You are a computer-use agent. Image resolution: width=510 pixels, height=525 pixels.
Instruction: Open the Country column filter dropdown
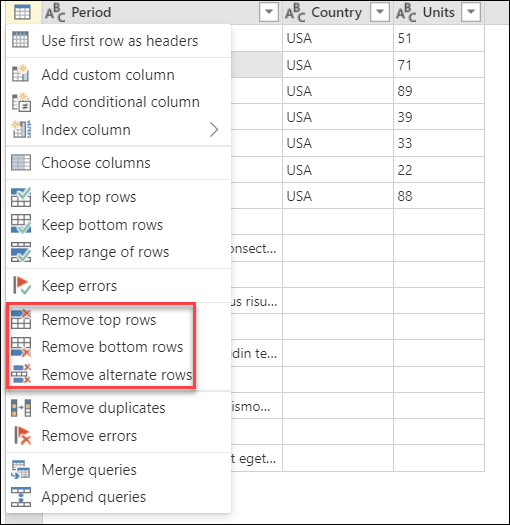pyautogui.click(x=380, y=12)
